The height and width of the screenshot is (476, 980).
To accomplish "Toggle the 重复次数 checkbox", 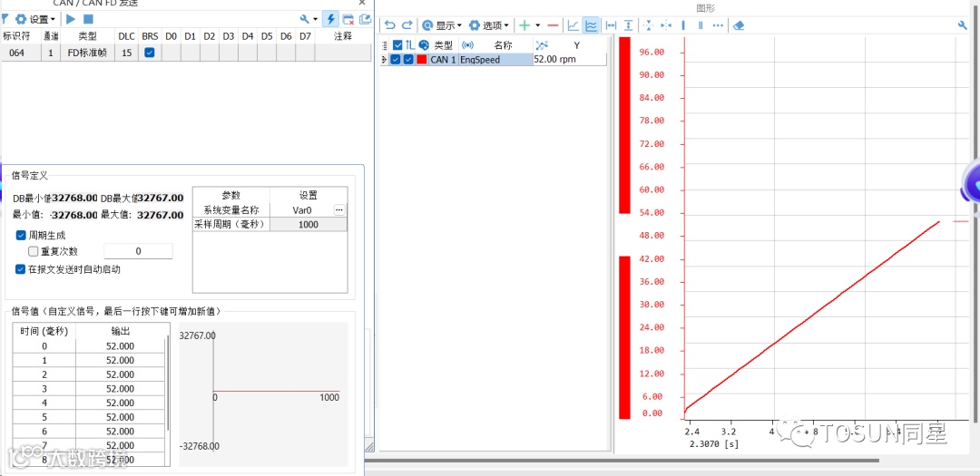I will pyautogui.click(x=34, y=252).
